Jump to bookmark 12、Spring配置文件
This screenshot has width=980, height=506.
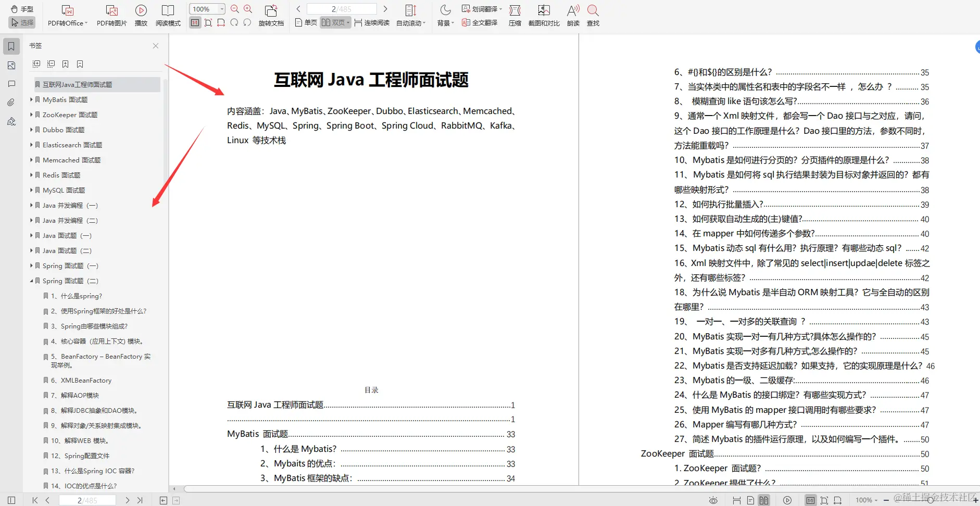tap(80, 456)
